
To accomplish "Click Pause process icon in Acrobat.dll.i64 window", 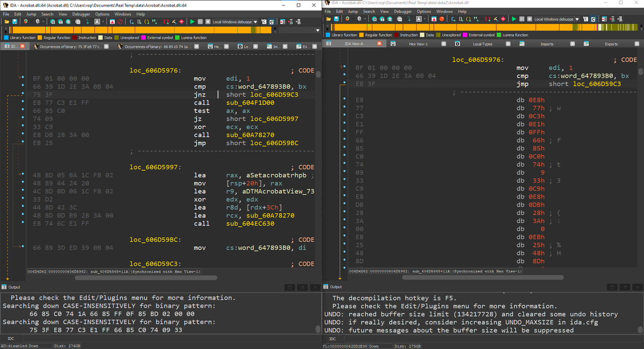I will [200, 22].
